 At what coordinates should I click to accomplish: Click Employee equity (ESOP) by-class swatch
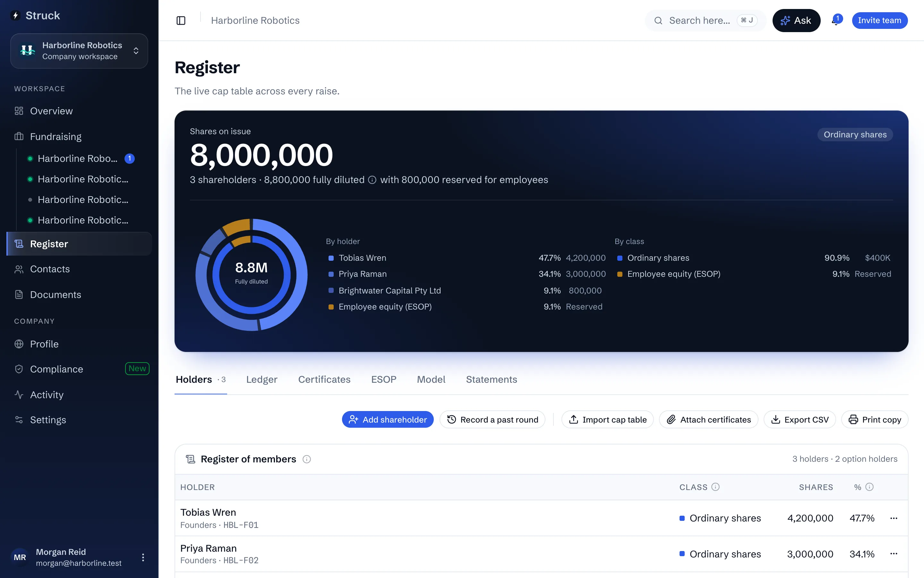620,274
